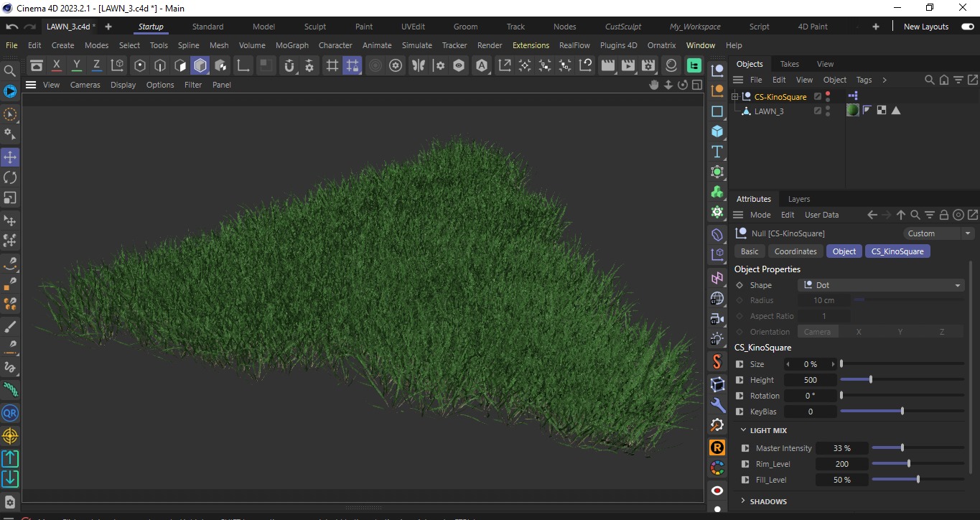Click the orange crosshair target icon

click(10, 436)
